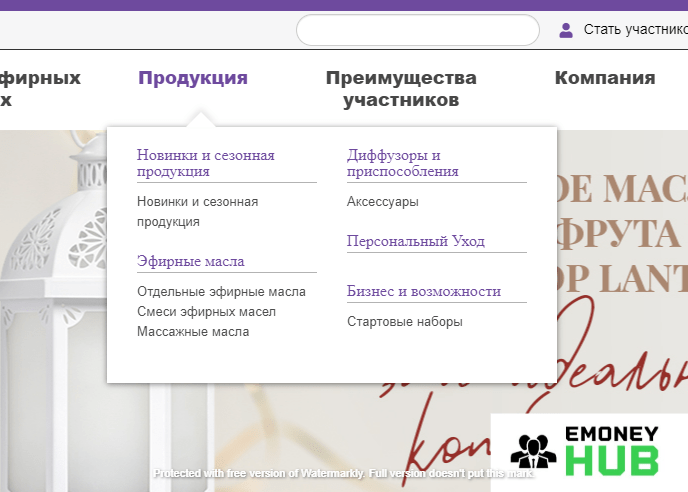Click the purple user profile icon
Screen dimensions: 688x492
point(566,30)
